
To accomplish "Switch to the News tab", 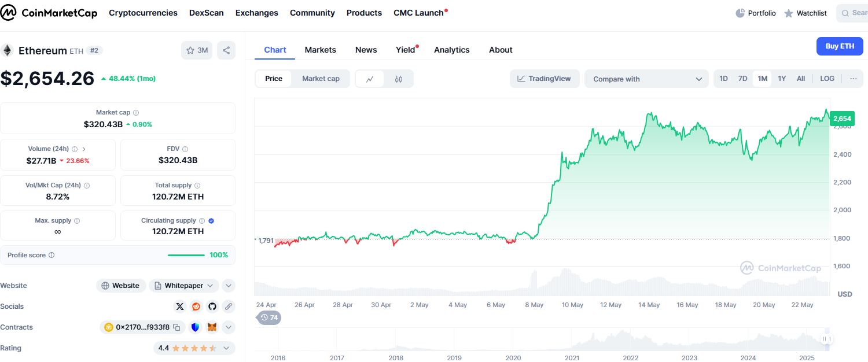I will (x=366, y=50).
